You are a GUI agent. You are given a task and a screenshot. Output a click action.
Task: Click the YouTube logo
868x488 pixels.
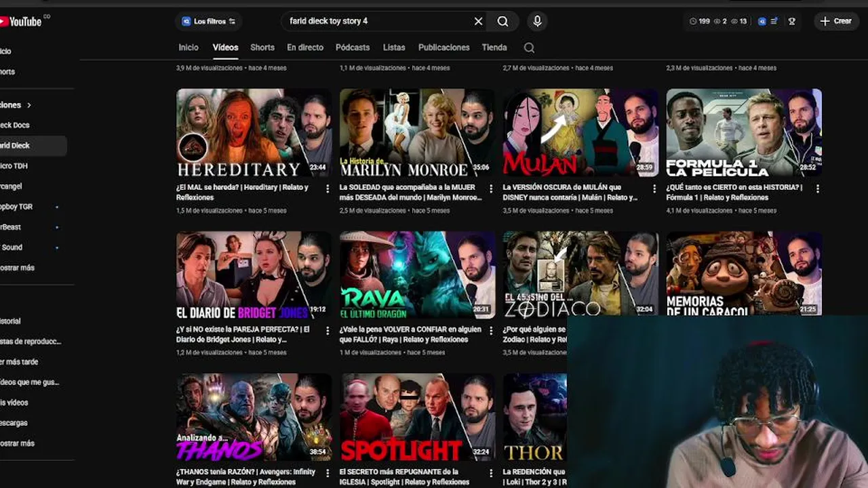[x=21, y=22]
